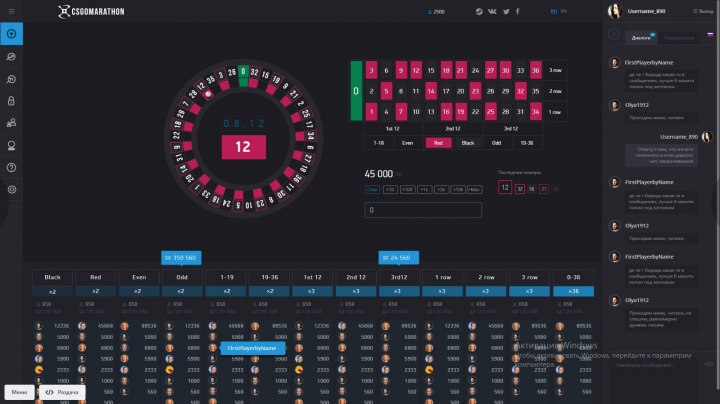Click the Russian flag icon in chat
The height and width of the screenshot is (404, 720).
tap(710, 35)
